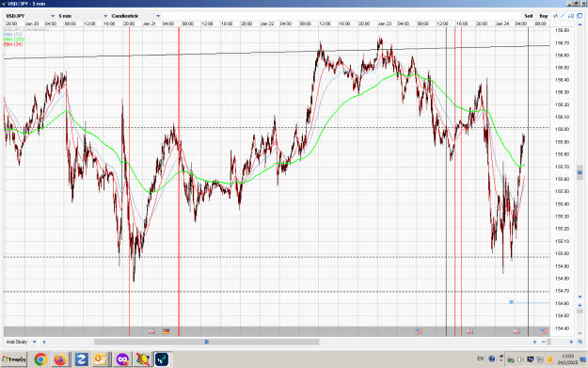The image size is (588, 368).
Task: Zoom out time axis with minus icon
Action: (544, 342)
